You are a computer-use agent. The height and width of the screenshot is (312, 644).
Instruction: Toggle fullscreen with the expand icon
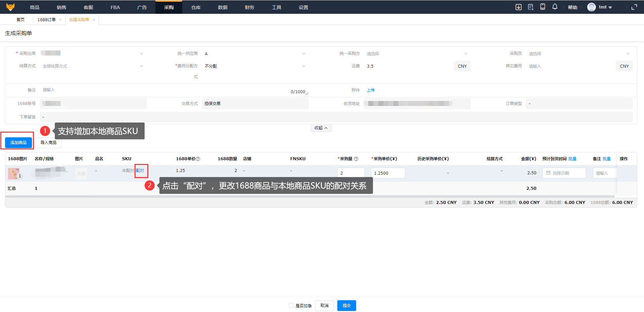pyautogui.click(x=634, y=7)
